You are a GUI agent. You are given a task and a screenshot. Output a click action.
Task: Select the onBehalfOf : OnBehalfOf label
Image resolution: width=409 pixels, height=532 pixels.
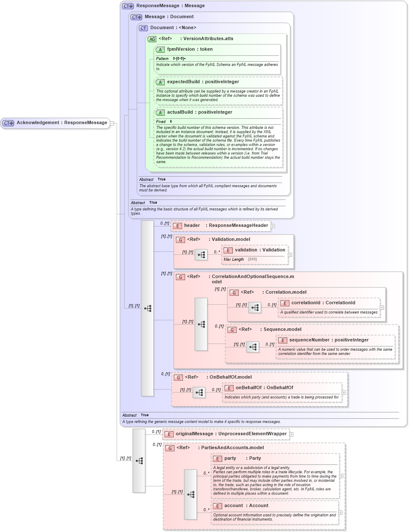click(264, 387)
